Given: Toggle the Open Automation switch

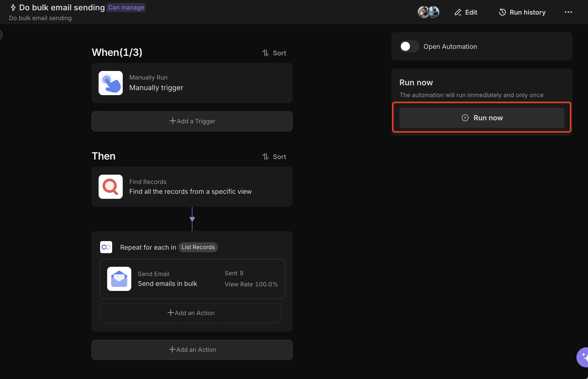Looking at the screenshot, I should click(408, 46).
